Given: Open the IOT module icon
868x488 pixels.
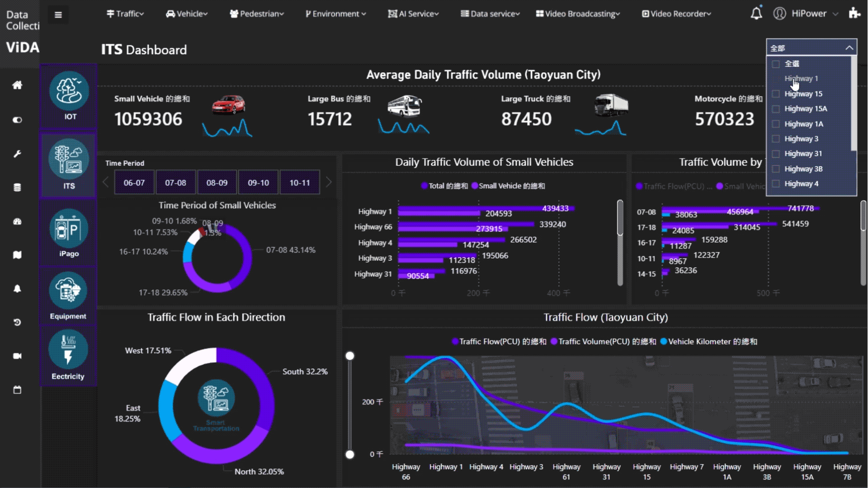Looking at the screenshot, I should click(x=69, y=92).
